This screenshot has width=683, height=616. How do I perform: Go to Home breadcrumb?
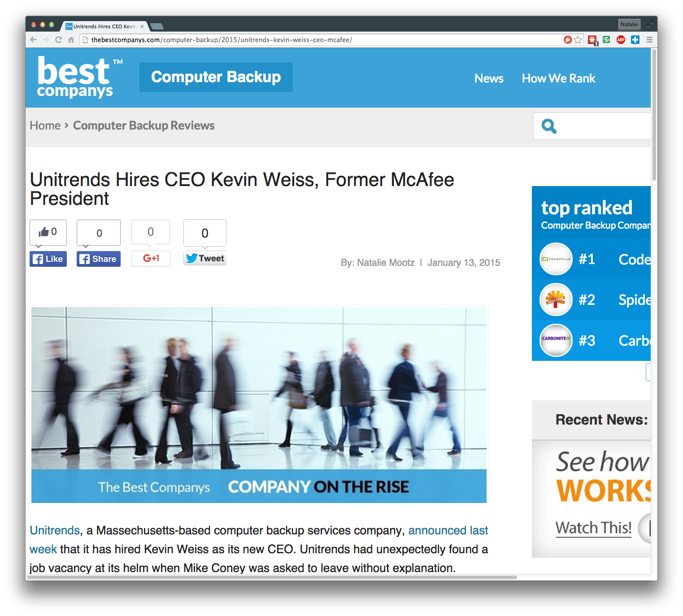[45, 126]
